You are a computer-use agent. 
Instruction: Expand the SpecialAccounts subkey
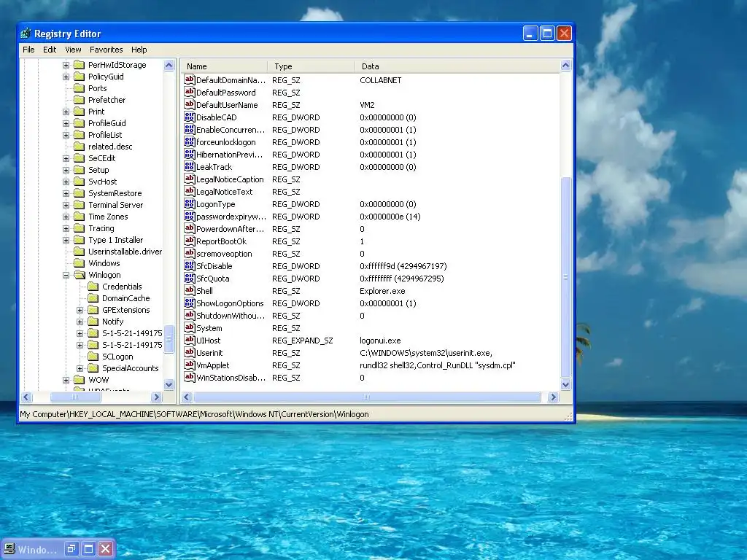click(x=80, y=368)
